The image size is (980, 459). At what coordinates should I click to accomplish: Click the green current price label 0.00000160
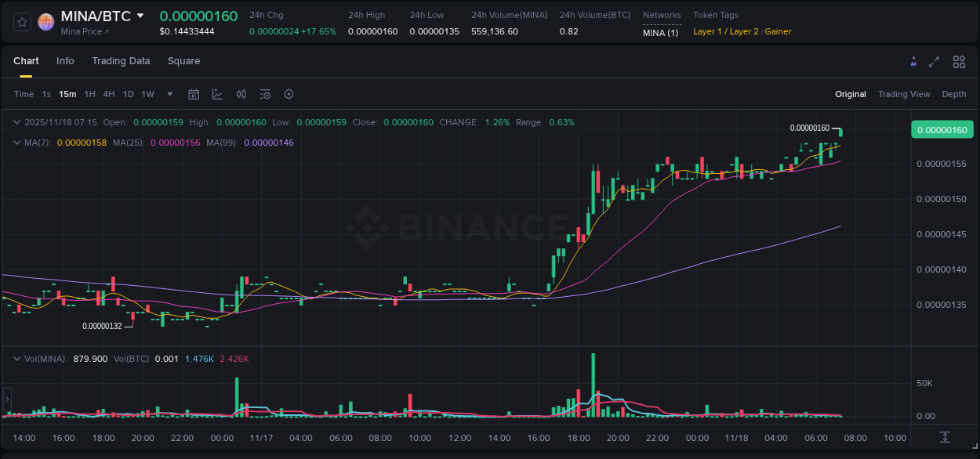point(942,129)
